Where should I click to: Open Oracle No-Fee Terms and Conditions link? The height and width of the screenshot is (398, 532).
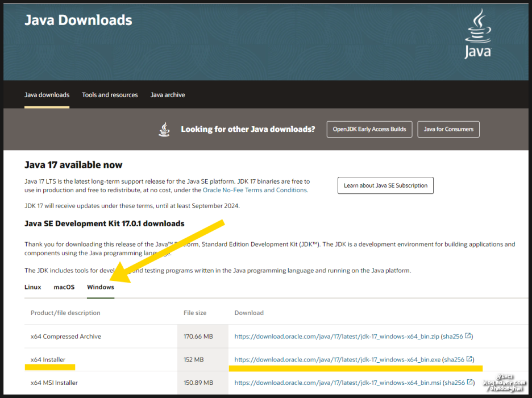point(255,190)
